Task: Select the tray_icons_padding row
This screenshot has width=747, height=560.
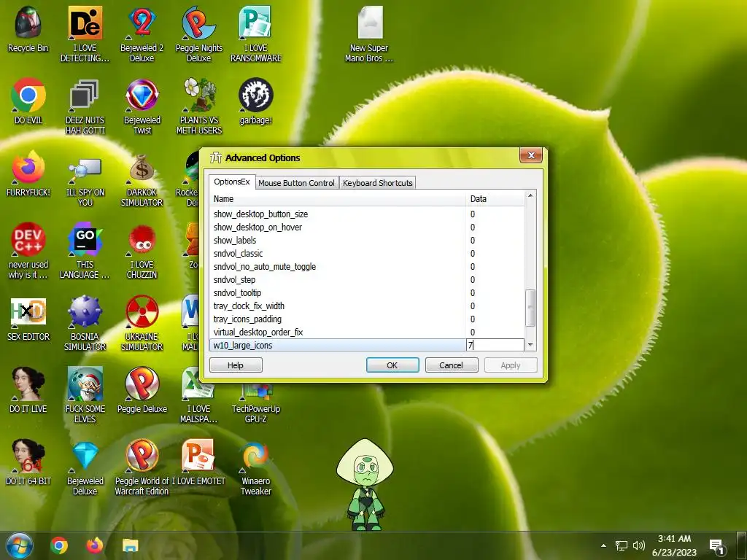Action: pyautogui.click(x=367, y=319)
